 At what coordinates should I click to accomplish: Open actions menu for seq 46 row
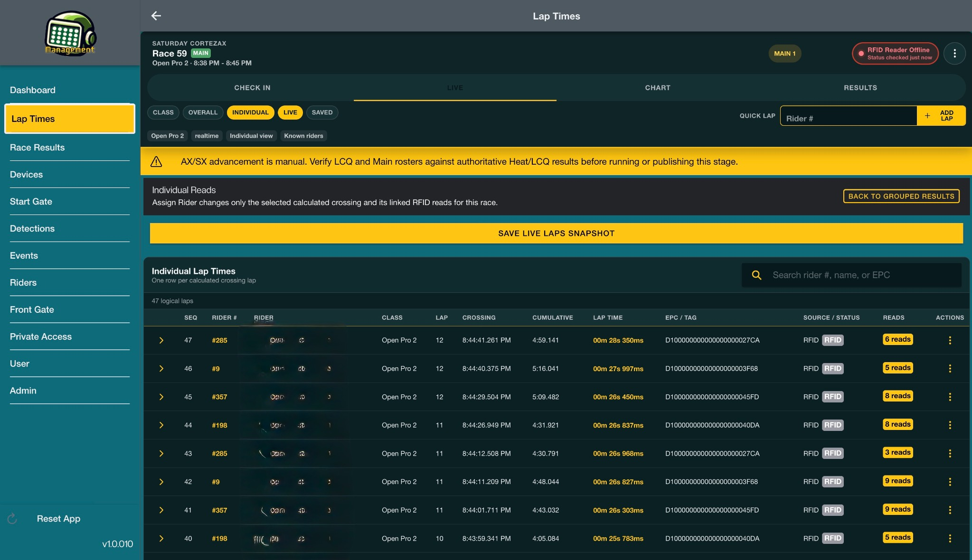(950, 368)
